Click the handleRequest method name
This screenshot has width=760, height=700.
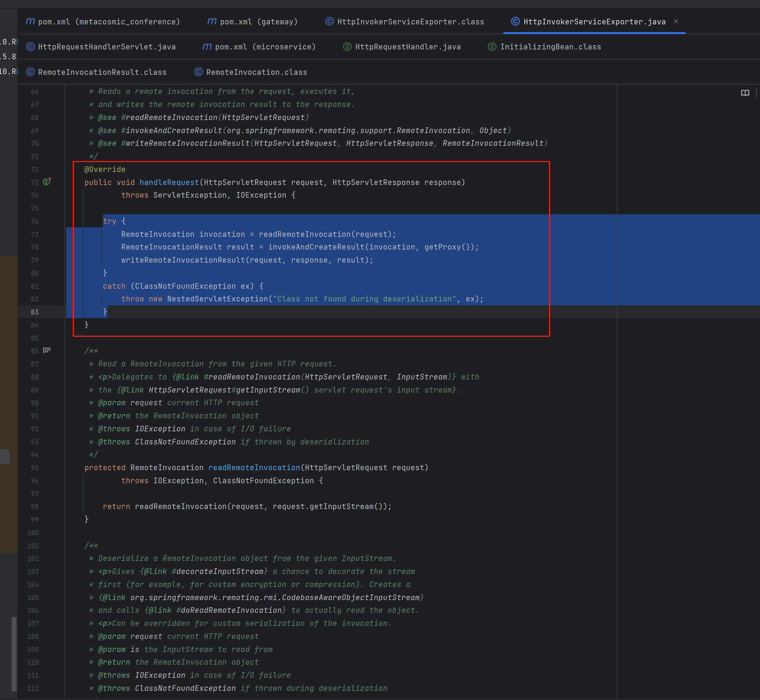coord(169,183)
